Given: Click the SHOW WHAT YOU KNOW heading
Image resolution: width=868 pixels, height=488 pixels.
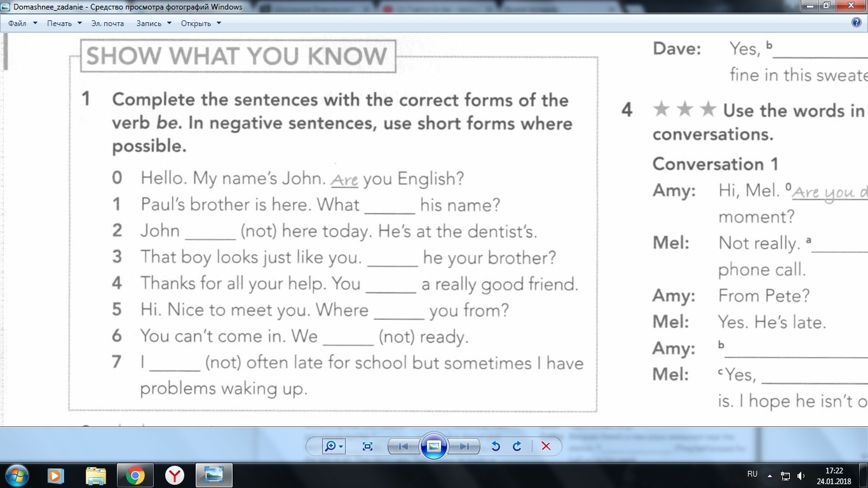Looking at the screenshot, I should click(237, 57).
